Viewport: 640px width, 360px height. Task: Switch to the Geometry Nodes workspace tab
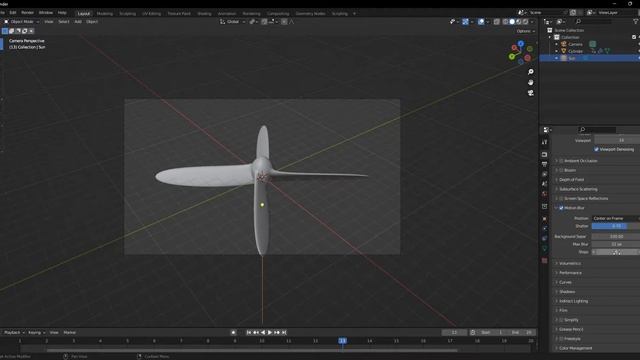[311, 13]
